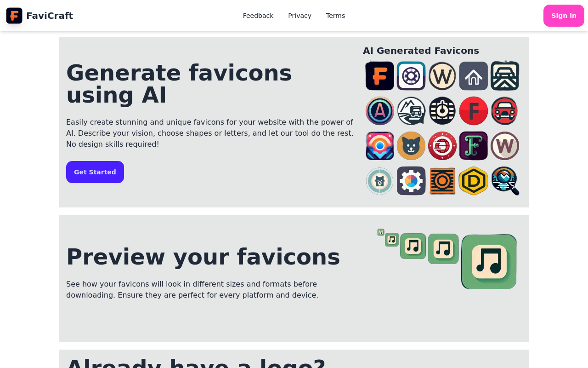Image resolution: width=588 pixels, height=368 pixels.
Task: Select the orange striped concentric circle favicon
Action: pos(442,181)
